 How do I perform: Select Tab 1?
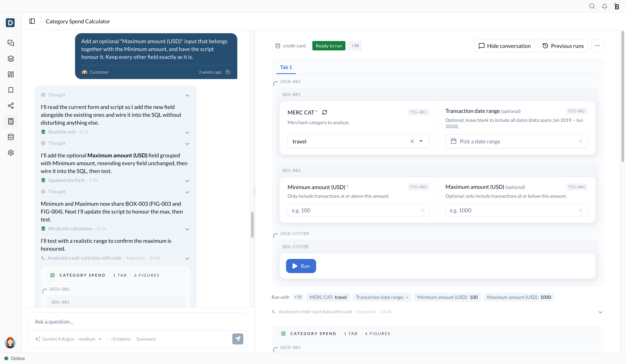(286, 67)
